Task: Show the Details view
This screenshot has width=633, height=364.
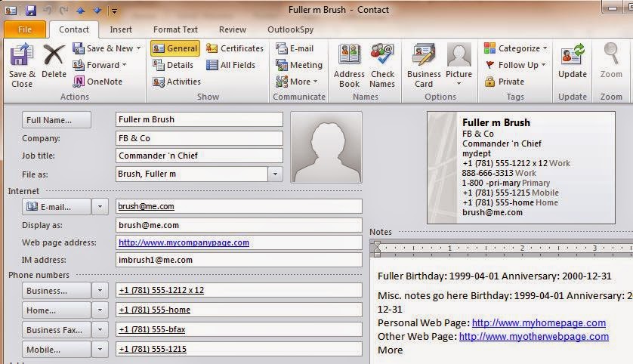Action: click(x=173, y=65)
